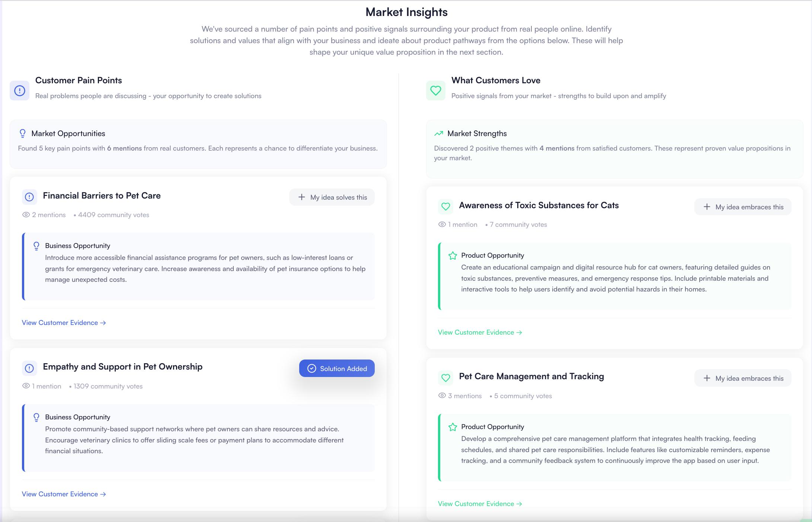
Task: Click the Market Opportunities lightbulb icon
Action: point(23,133)
